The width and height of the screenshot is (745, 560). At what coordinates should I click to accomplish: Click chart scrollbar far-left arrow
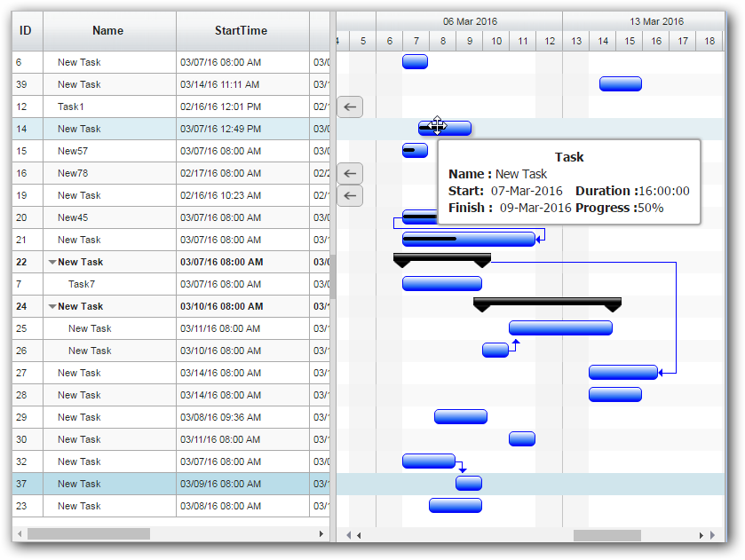349,535
